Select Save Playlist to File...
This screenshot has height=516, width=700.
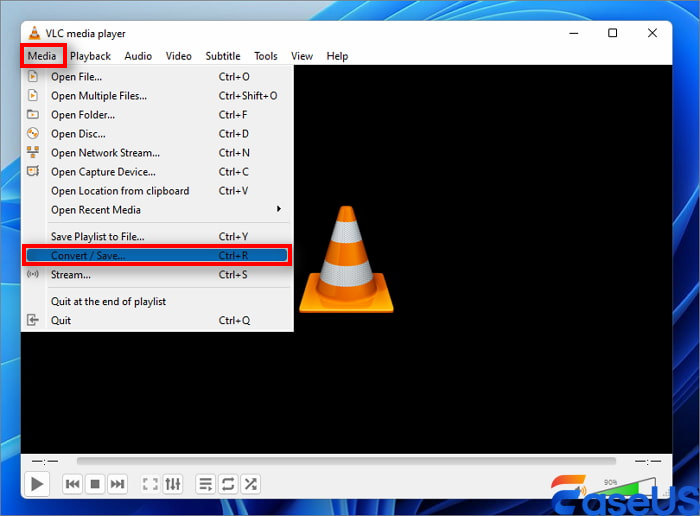point(157,237)
